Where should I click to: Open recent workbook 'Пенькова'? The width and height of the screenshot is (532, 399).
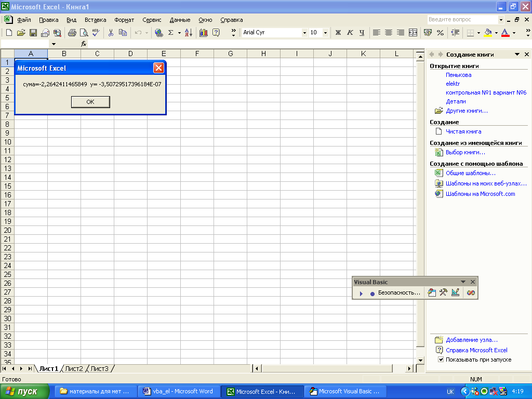458,75
